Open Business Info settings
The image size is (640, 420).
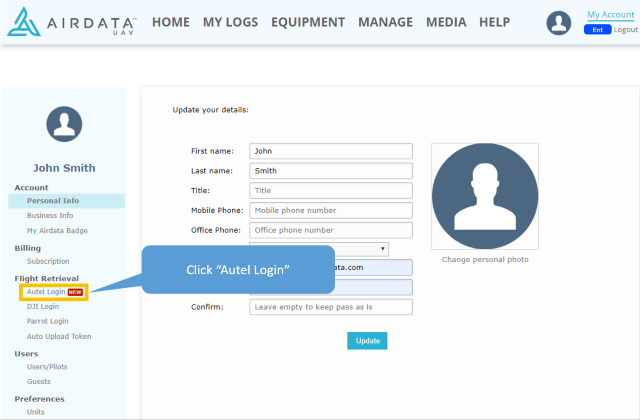(x=50, y=216)
